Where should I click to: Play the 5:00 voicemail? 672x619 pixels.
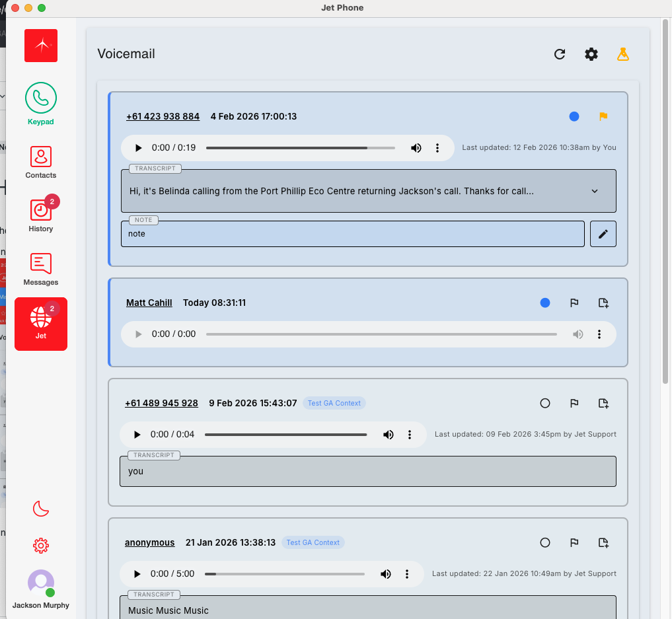(x=137, y=574)
